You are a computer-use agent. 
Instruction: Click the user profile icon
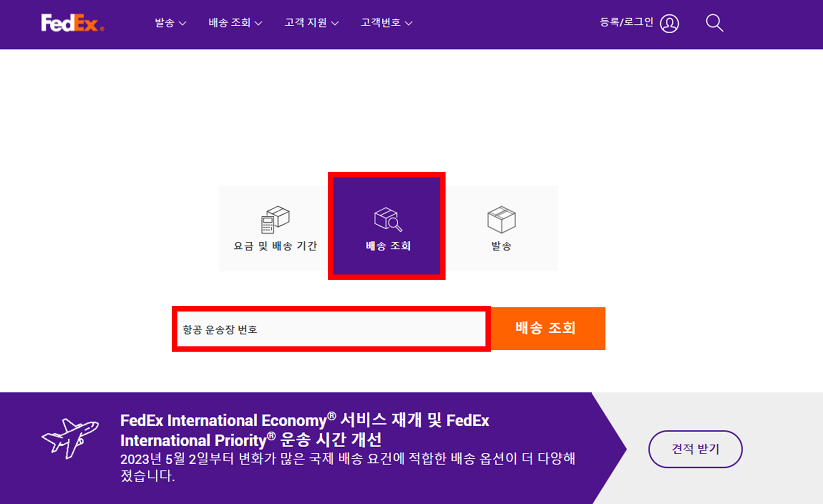pos(670,23)
